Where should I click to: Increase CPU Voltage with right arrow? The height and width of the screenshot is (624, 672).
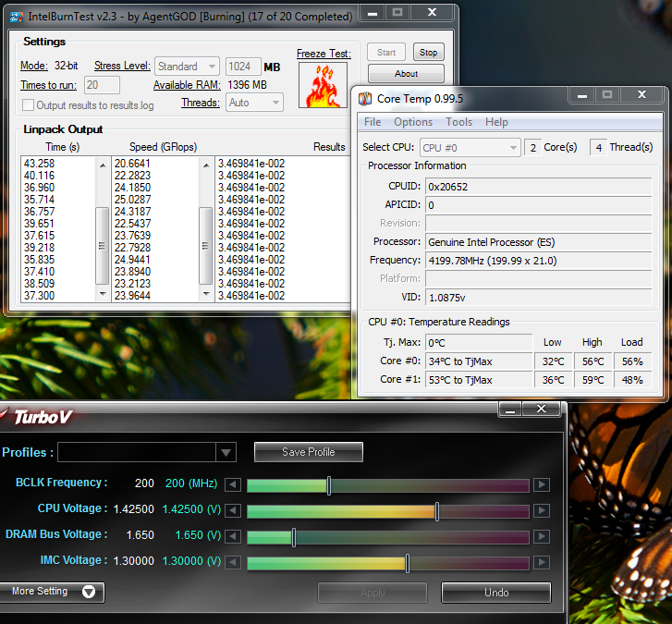542,510
